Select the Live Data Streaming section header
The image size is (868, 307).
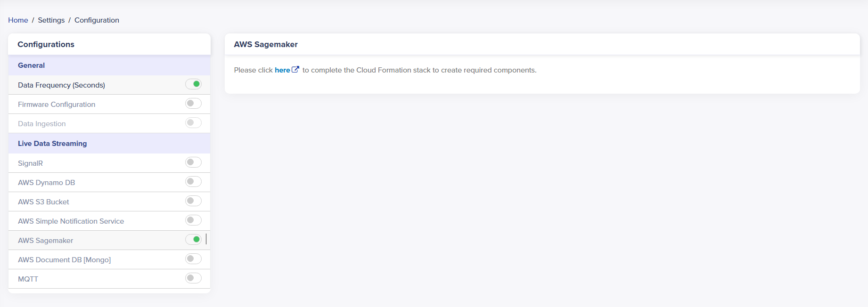point(52,144)
